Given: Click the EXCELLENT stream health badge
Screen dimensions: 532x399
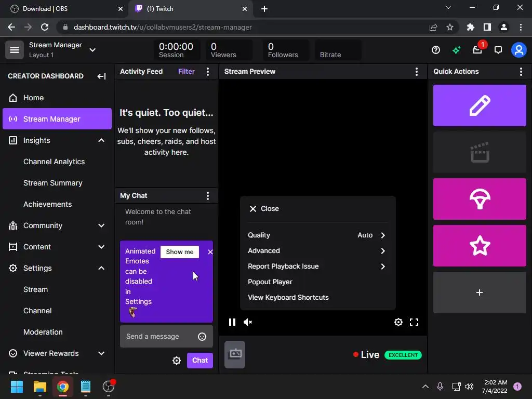Looking at the screenshot, I should (x=403, y=355).
